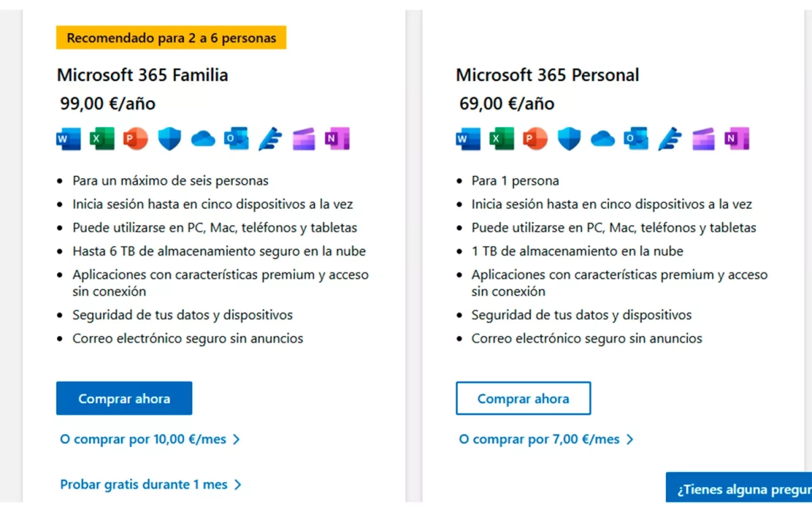Open the O comprar por 10,00 €/mes link
This screenshot has width=812, height=512.
pos(150,440)
